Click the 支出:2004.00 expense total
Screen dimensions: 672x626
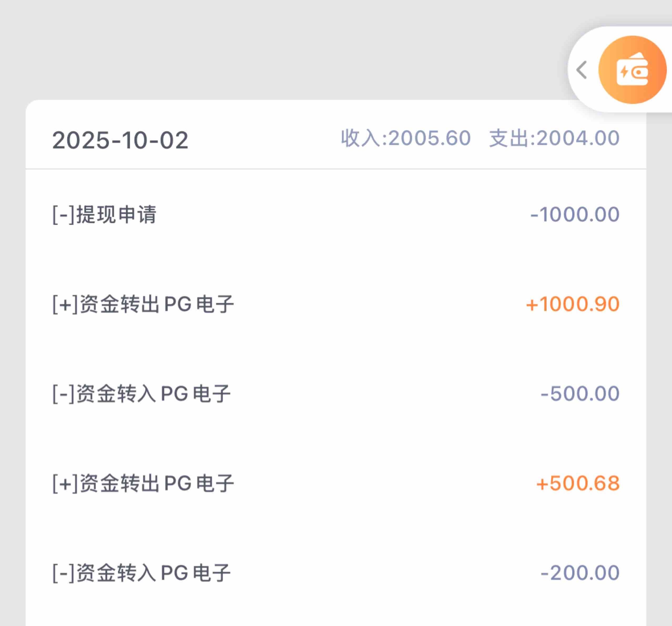554,138
